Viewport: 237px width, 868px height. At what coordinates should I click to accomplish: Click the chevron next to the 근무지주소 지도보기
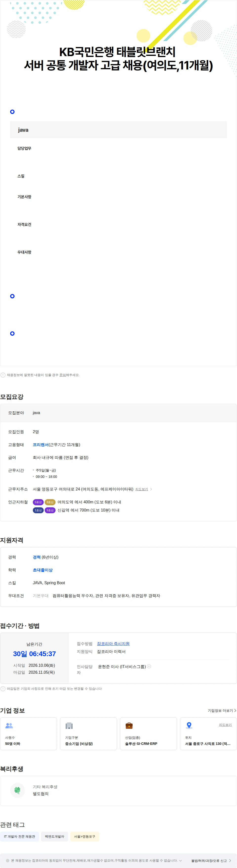pyautogui.click(x=151, y=489)
